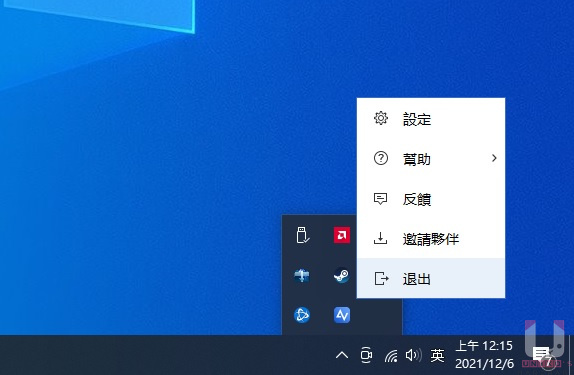The image size is (574, 375).
Task: Select 邀請夥伴 menu item
Action: tap(431, 238)
